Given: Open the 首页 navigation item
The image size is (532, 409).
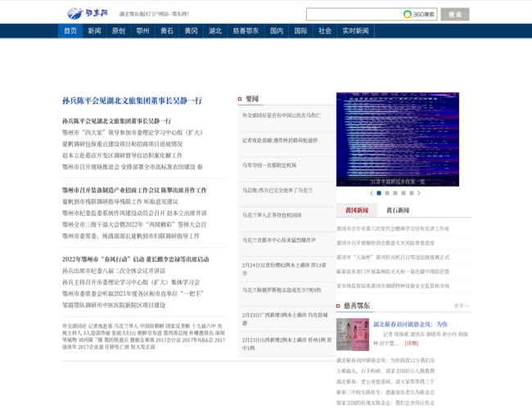Looking at the screenshot, I should 70,31.
